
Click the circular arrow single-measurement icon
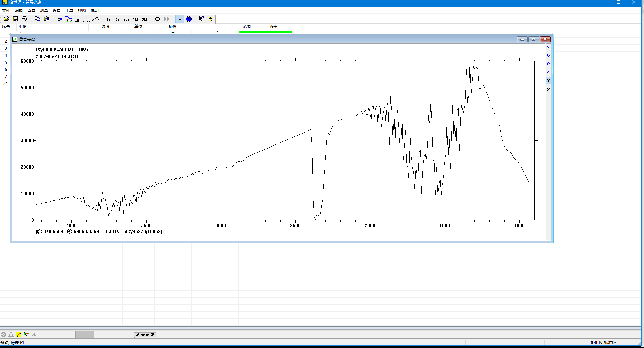coord(157,19)
